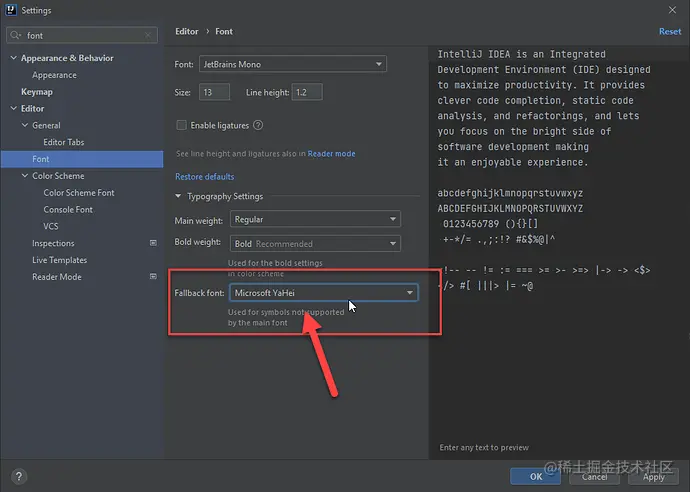Open Console Font settings
690x492 pixels.
(x=68, y=209)
